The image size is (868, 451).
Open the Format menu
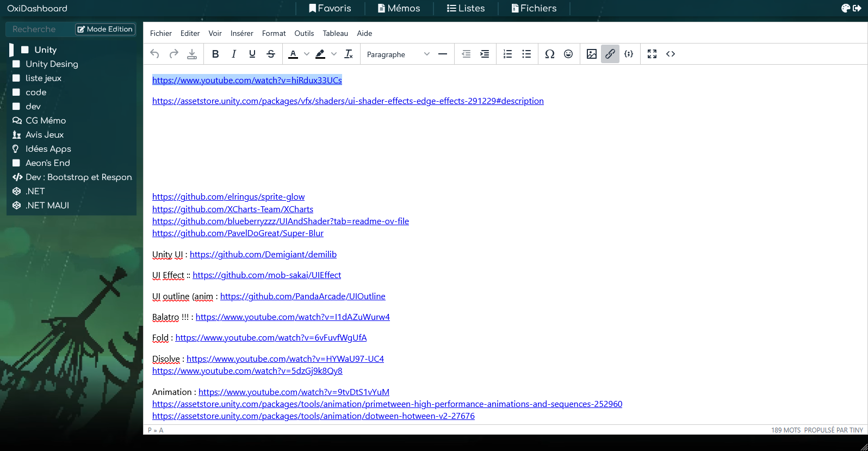[274, 33]
